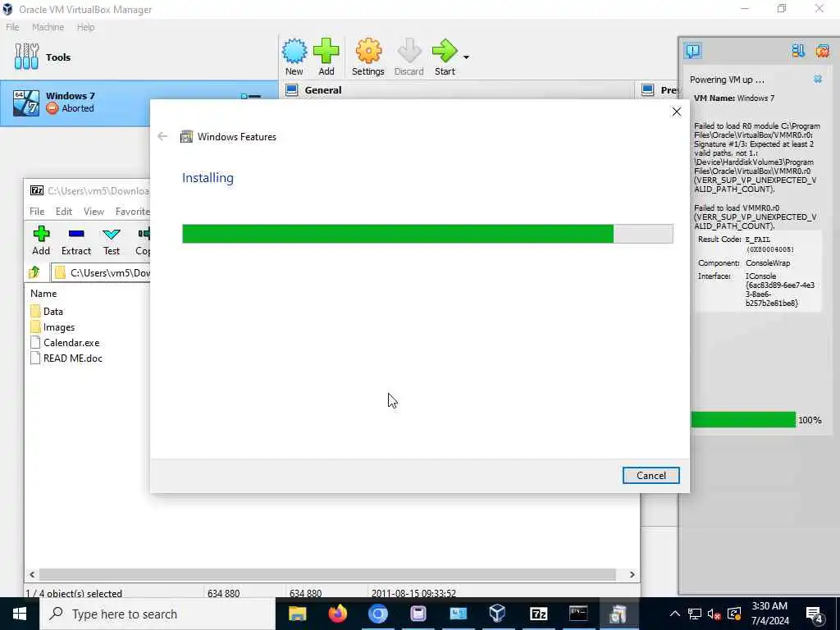Click the General section header

[x=323, y=90]
